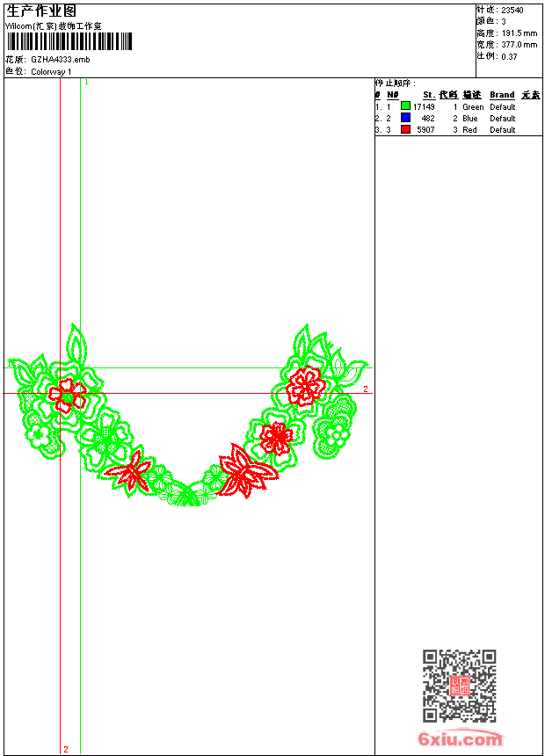Click the 停止顺序 stop sequence heading

tap(395, 84)
